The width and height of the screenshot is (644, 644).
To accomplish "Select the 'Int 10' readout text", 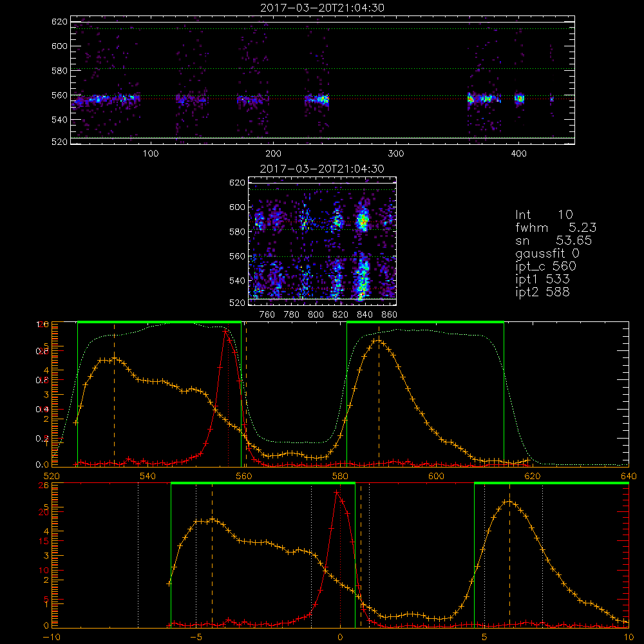I will point(544,214).
